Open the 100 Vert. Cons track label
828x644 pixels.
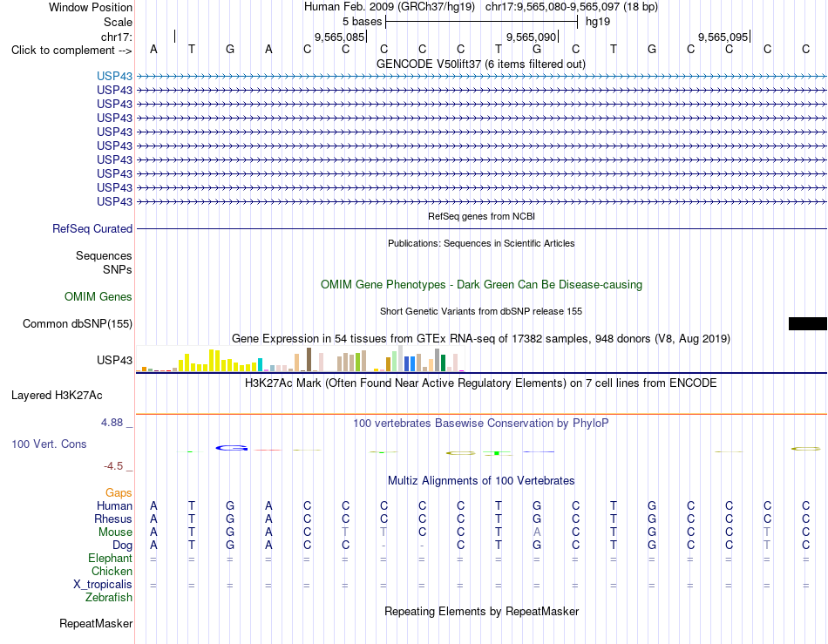click(x=49, y=444)
